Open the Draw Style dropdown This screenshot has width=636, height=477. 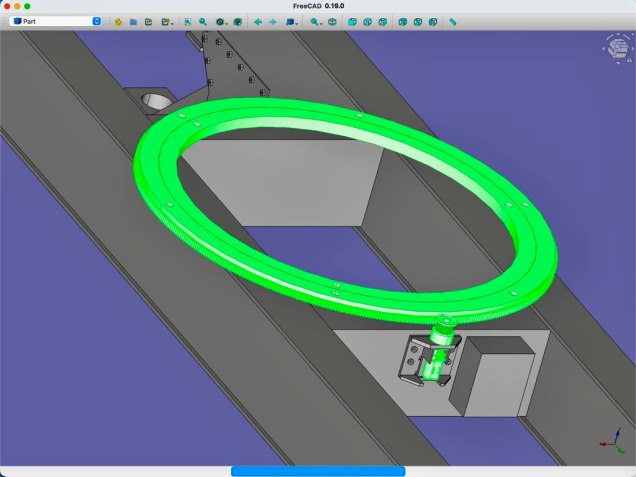pyautogui.click(x=221, y=21)
